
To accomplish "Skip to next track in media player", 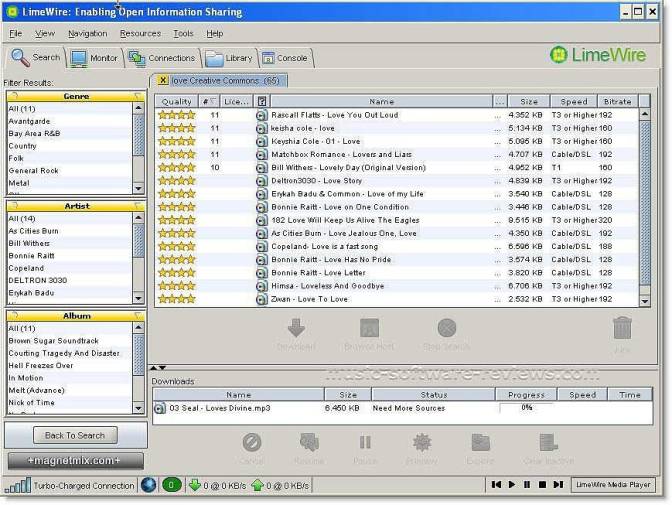I will (x=558, y=484).
